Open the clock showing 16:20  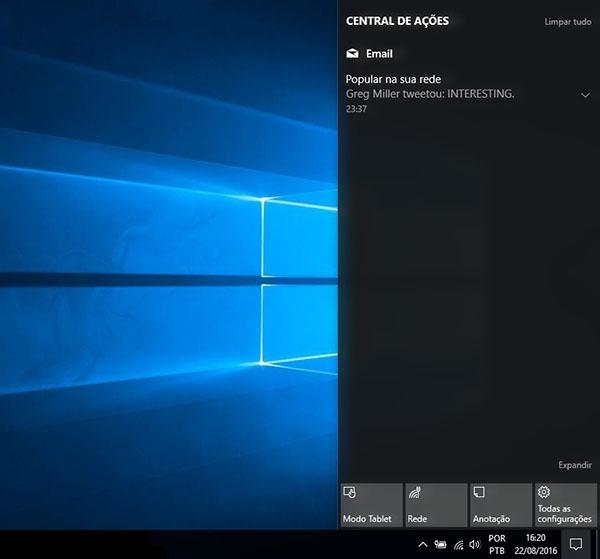pyautogui.click(x=535, y=544)
